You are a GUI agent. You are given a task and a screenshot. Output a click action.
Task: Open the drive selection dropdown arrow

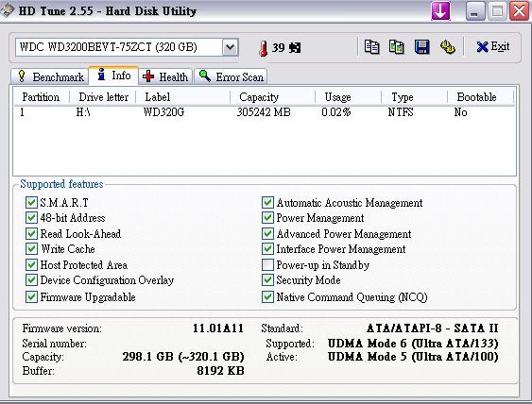[230, 47]
